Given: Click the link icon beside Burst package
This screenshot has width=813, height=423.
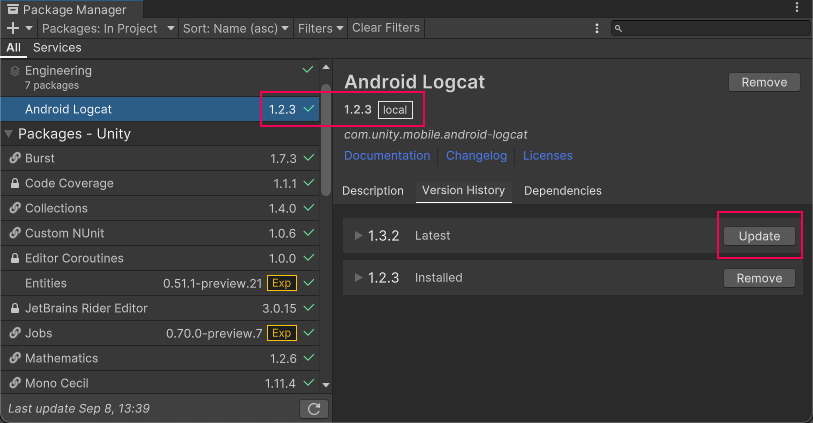Looking at the screenshot, I should click(15, 158).
